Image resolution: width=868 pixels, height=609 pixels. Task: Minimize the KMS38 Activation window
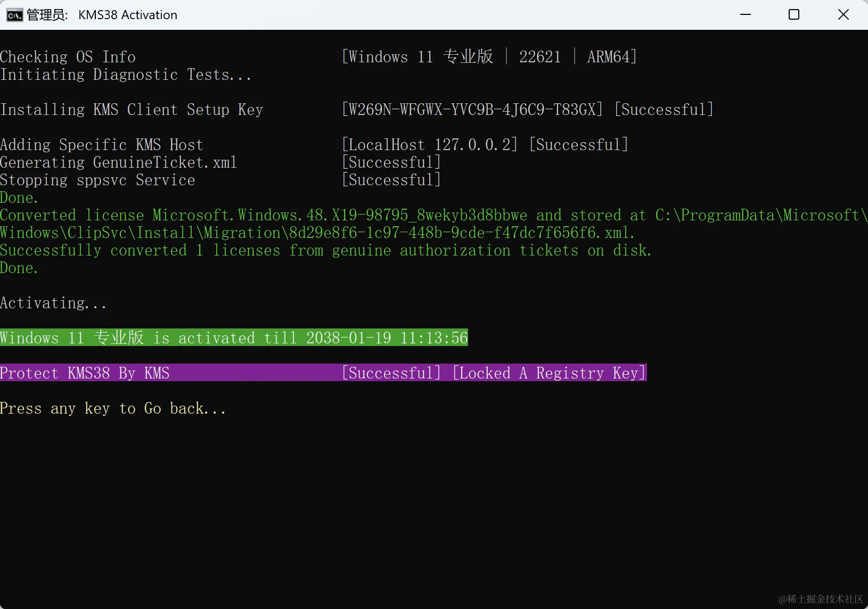746,14
